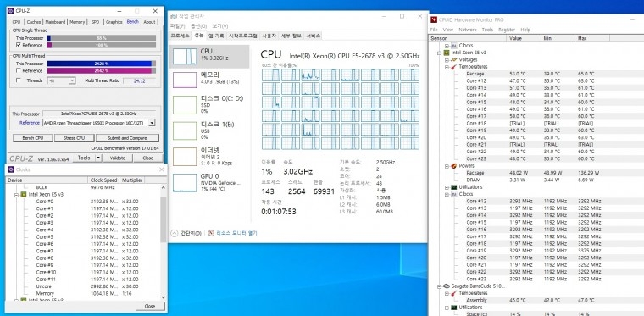Open the Tools dropdown arrow in CPU-Z
Screen dimensions: 644x316
[x=98, y=158]
